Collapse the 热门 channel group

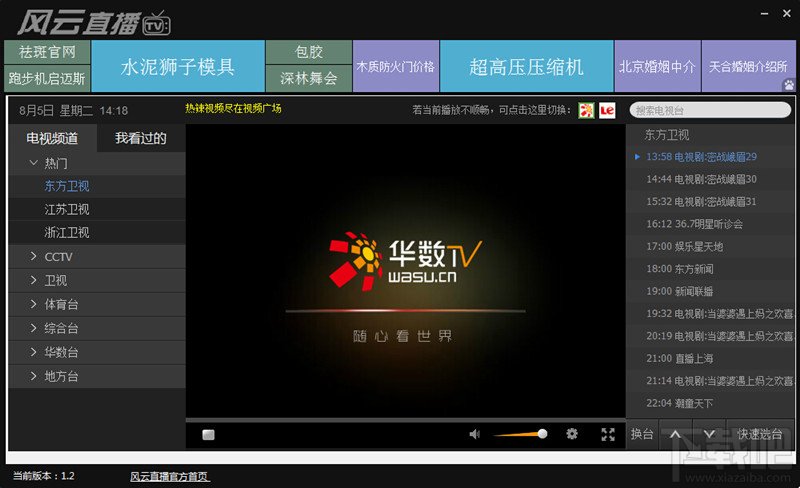(x=34, y=163)
